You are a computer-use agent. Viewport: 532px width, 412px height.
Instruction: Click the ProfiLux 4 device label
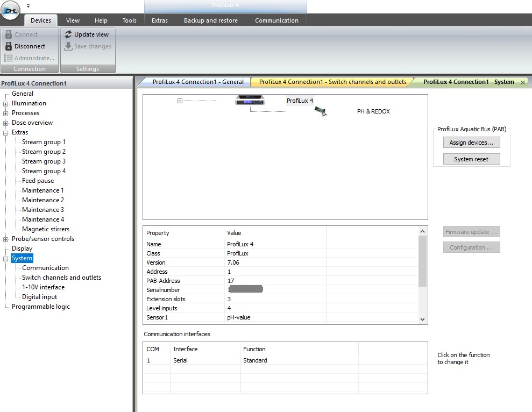(300, 101)
